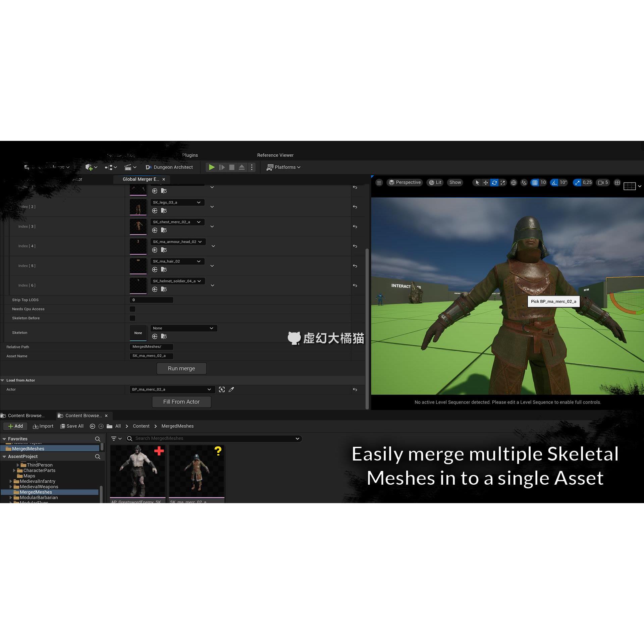Open the Skeleton None dropdown

click(183, 328)
